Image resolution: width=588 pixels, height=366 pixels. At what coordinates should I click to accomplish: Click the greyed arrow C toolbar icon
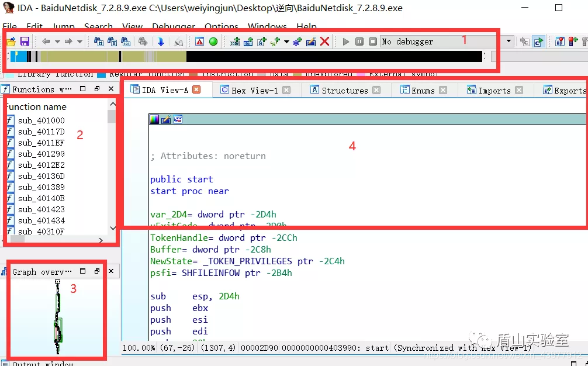click(525, 42)
